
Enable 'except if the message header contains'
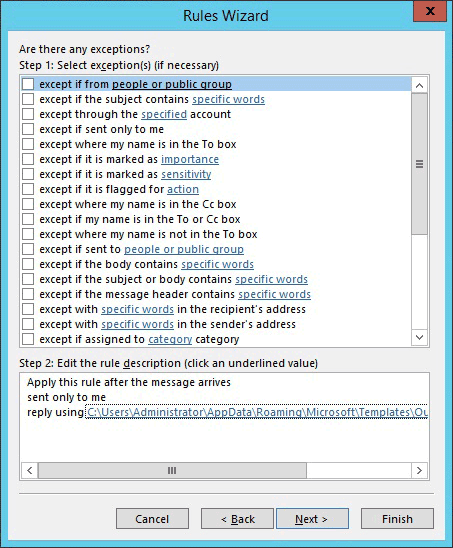pyautogui.click(x=28, y=294)
